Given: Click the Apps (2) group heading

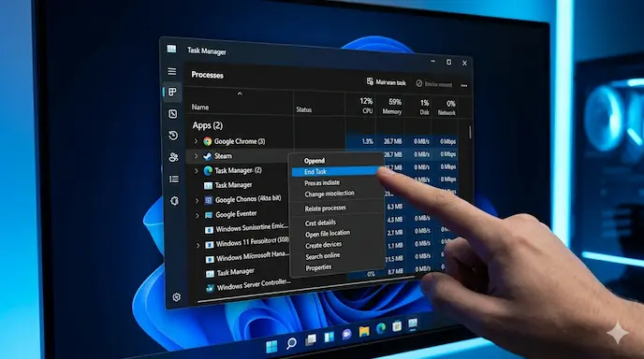Looking at the screenshot, I should pyautogui.click(x=208, y=125).
